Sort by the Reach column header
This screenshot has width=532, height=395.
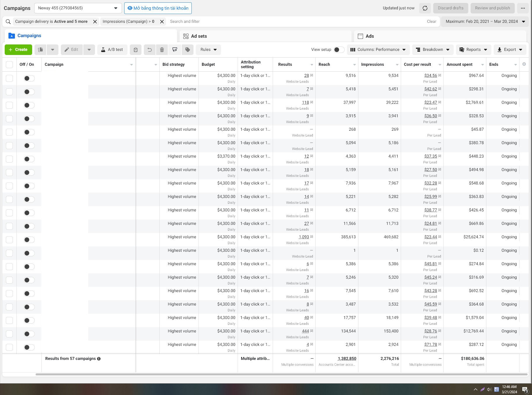coord(324,65)
